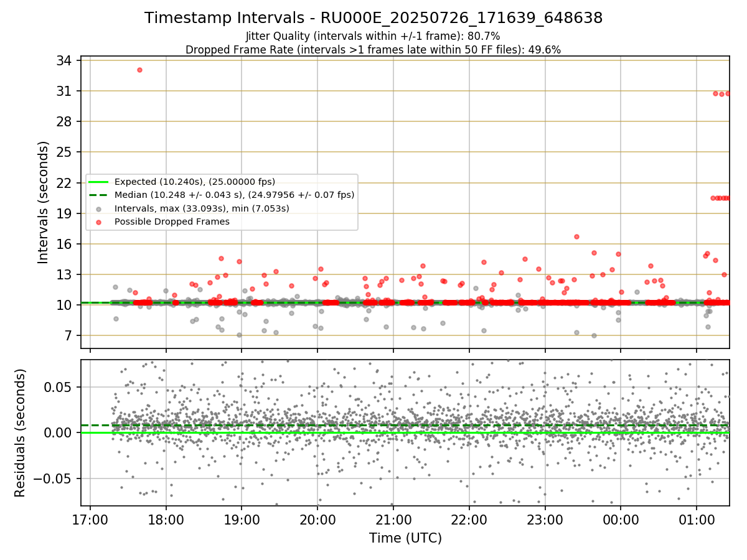747x560 pixels.
Task: Click the y-axis tick label '10'
Action: point(65,305)
